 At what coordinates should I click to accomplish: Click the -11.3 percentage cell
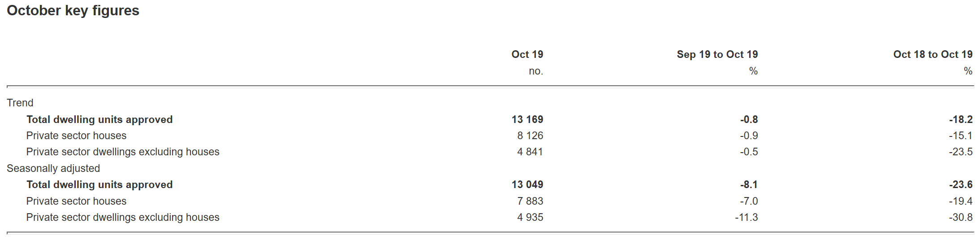coord(746,217)
